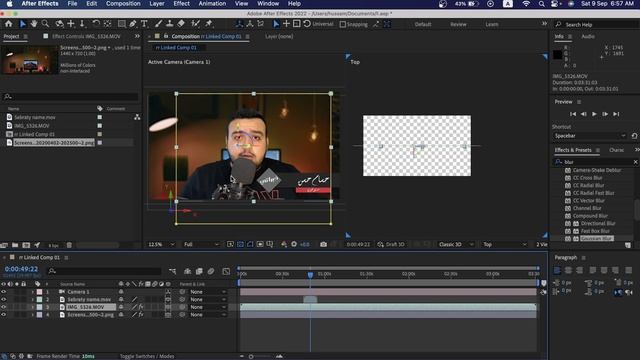Switch to the Learn workspace
Viewport: 640px width, 360px height.
[491, 24]
